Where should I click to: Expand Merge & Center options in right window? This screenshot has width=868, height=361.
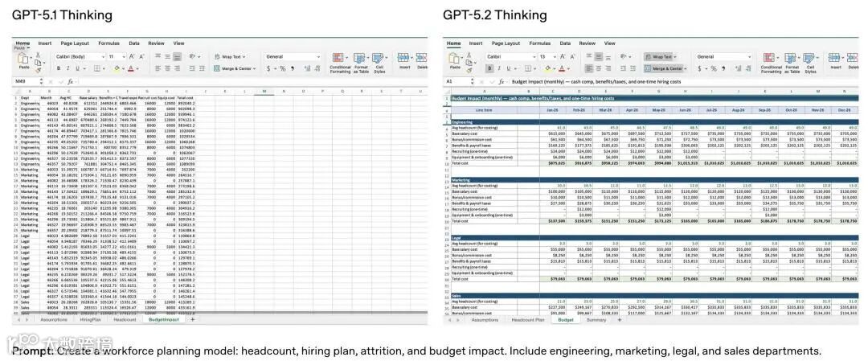tap(686, 68)
